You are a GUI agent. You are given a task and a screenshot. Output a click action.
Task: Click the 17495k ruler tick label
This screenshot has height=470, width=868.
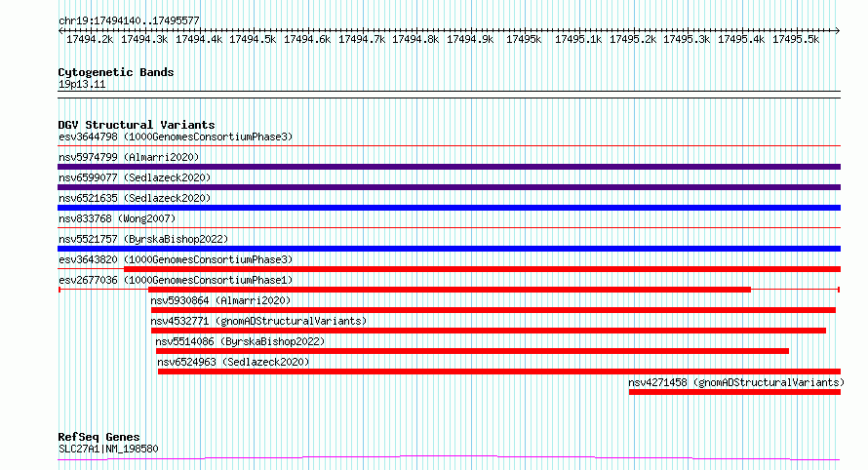(524, 39)
